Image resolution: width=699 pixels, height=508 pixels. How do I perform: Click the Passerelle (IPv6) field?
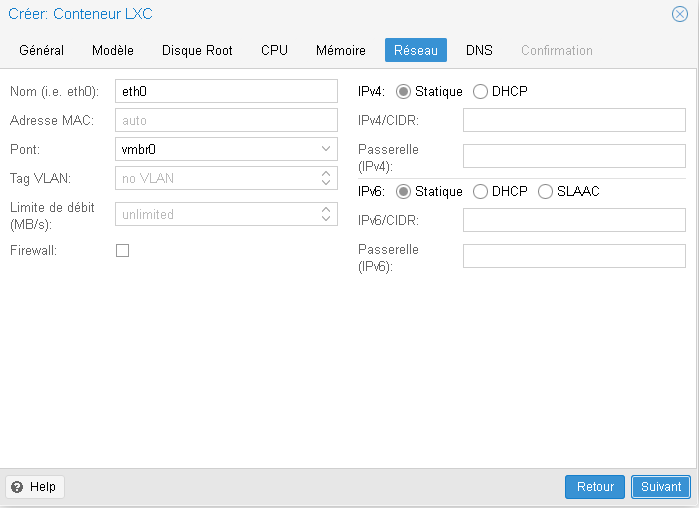574,256
